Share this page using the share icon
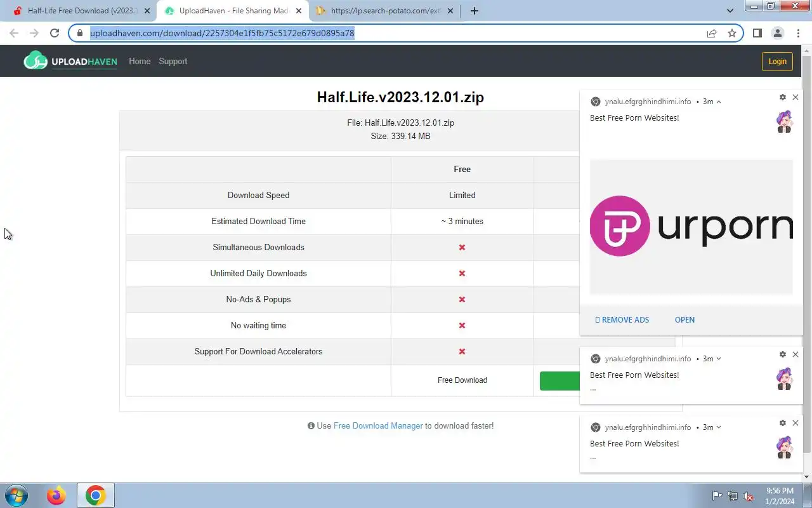Screen dimensions: 812x508 point(712,33)
